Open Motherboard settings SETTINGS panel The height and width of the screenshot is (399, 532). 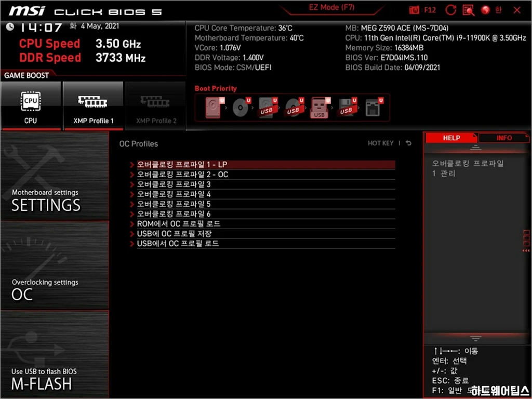(x=55, y=176)
